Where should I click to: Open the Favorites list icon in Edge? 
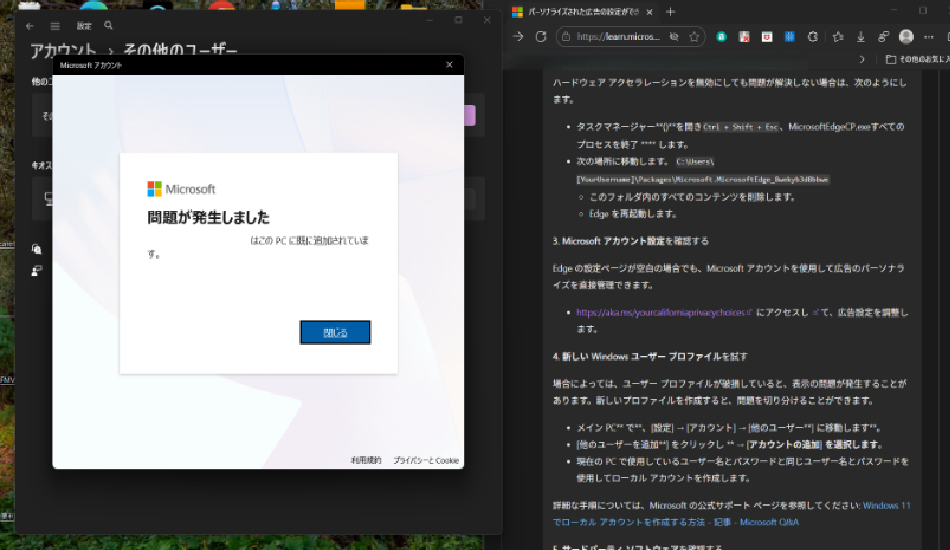[x=839, y=37]
